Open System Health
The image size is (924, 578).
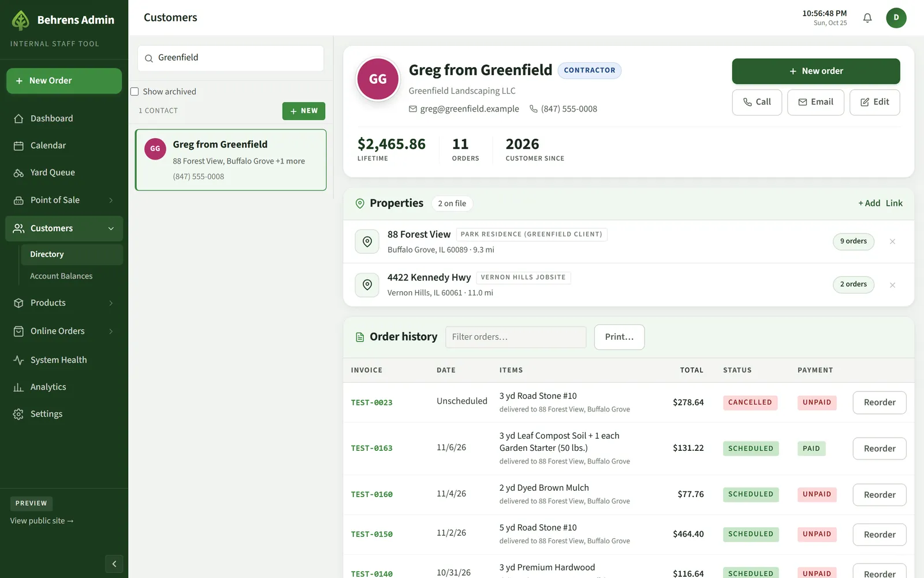(64, 360)
